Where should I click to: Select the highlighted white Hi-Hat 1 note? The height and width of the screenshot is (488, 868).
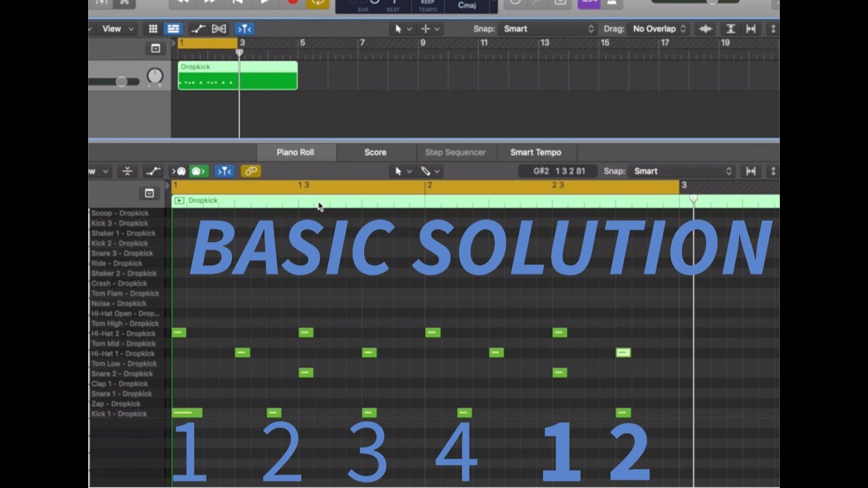tap(623, 352)
